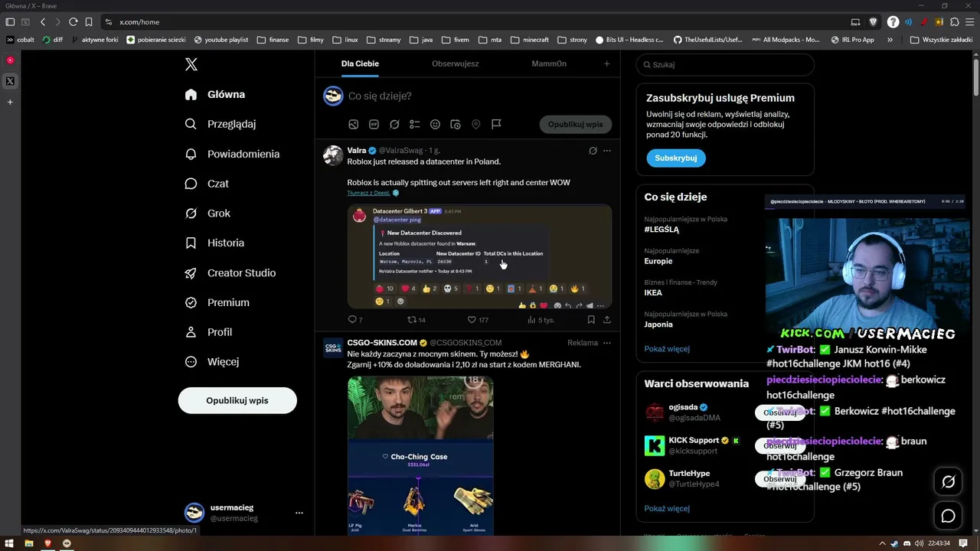Image resolution: width=980 pixels, height=551 pixels.
Task: Add a poll to the post
Action: (x=414, y=124)
